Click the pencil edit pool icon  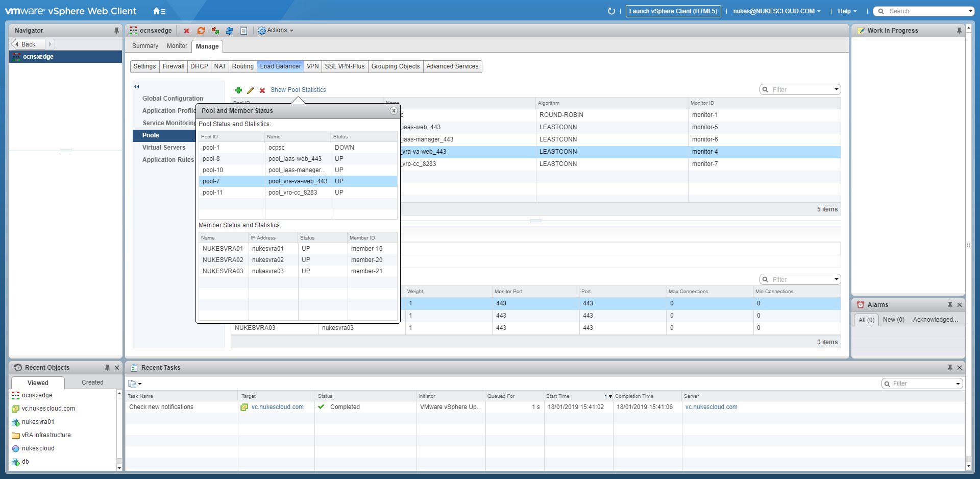251,90
